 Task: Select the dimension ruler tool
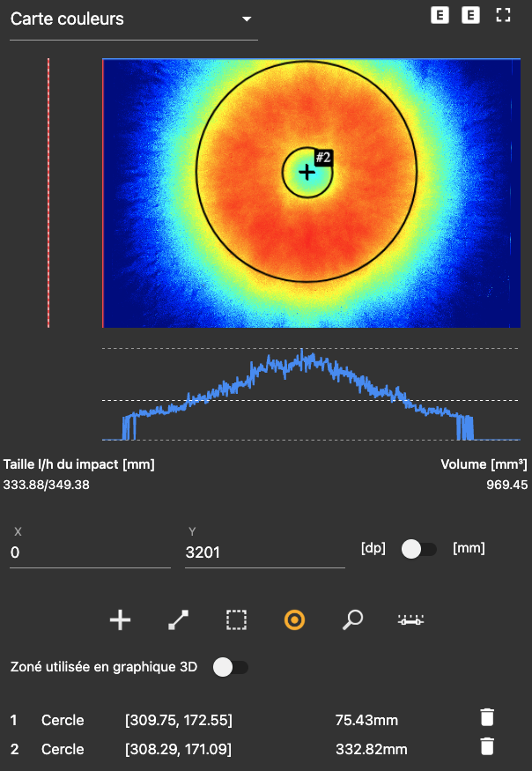click(x=410, y=620)
